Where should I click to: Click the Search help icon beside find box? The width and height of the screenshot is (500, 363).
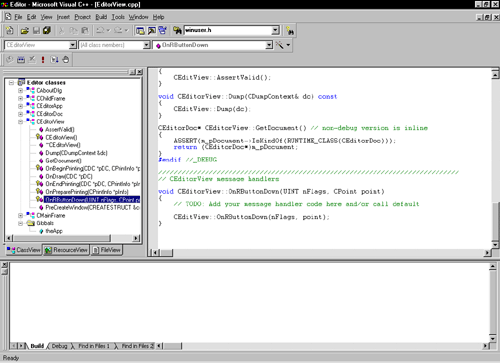tap(290, 31)
